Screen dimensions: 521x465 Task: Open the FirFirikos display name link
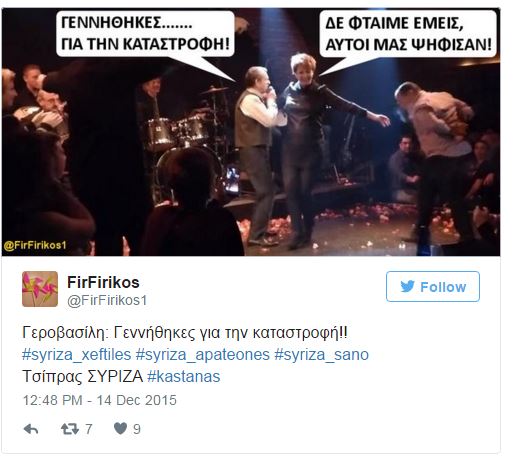tap(103, 282)
